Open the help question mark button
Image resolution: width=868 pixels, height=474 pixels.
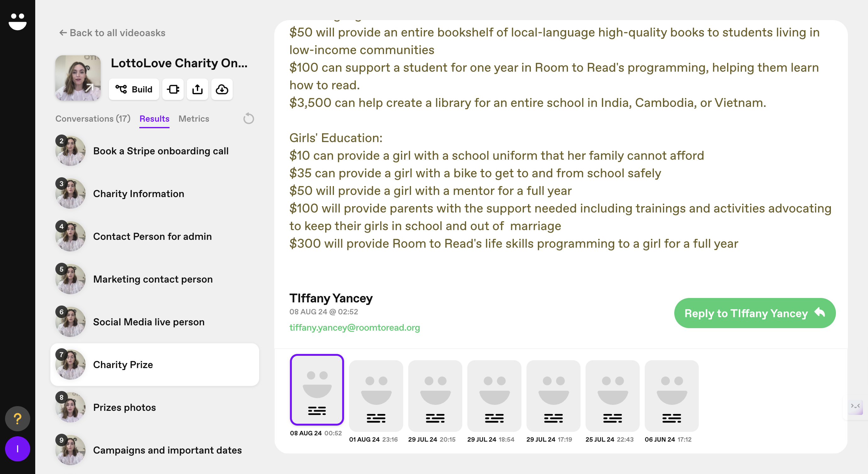pyautogui.click(x=18, y=419)
